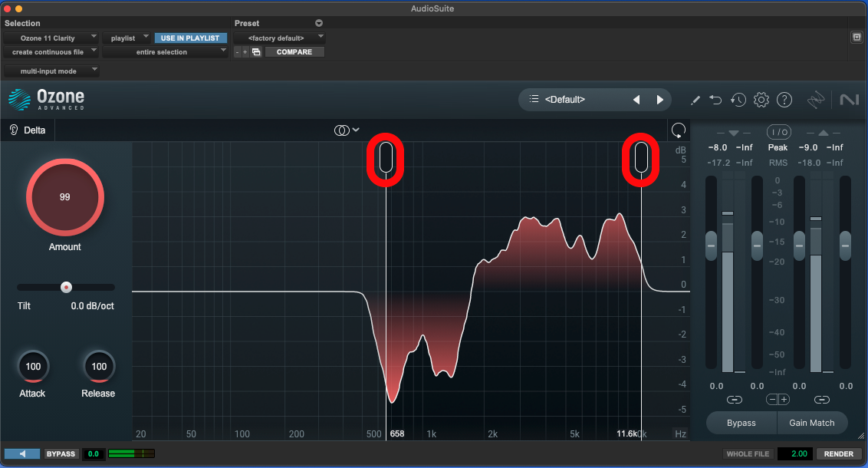868x468 pixels.
Task: Open the Ozone 11 Clarity plugin selector
Action: (x=51, y=38)
